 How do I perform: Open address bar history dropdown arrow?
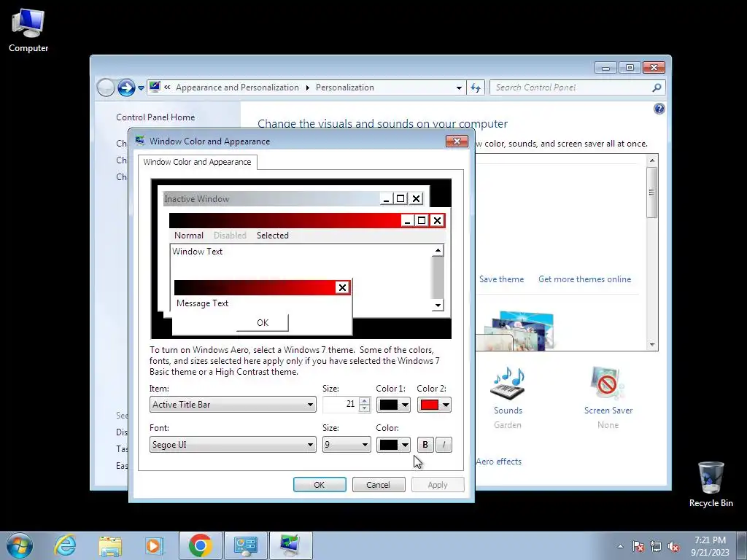(x=459, y=88)
